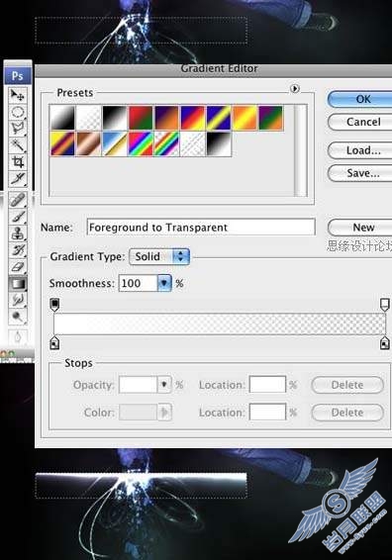This screenshot has height=560, width=392.
Task: Select the Polygonal Lasso tool
Action: click(17, 129)
